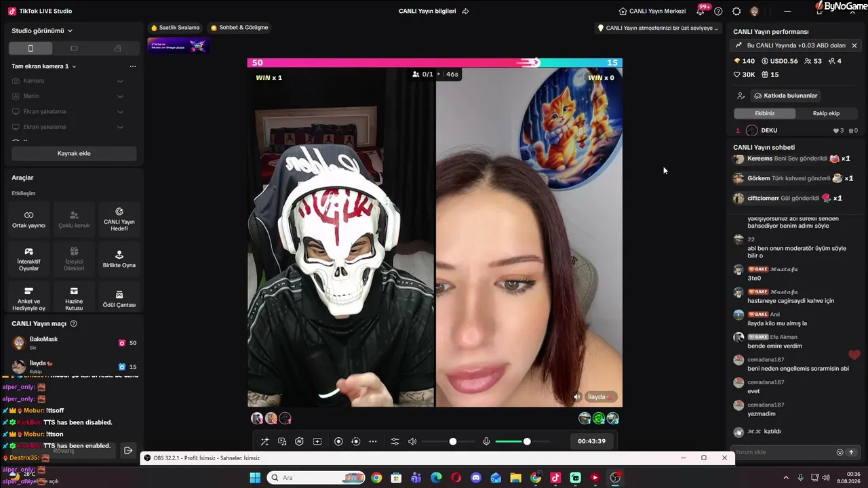This screenshot has width=868, height=488.
Task: Open the İzleyici Dilekleri tool
Action: 74,259
